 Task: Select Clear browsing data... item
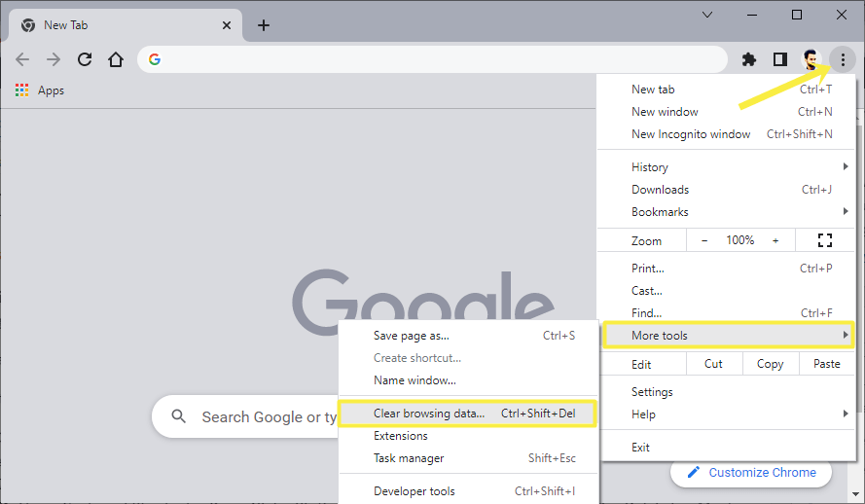468,414
